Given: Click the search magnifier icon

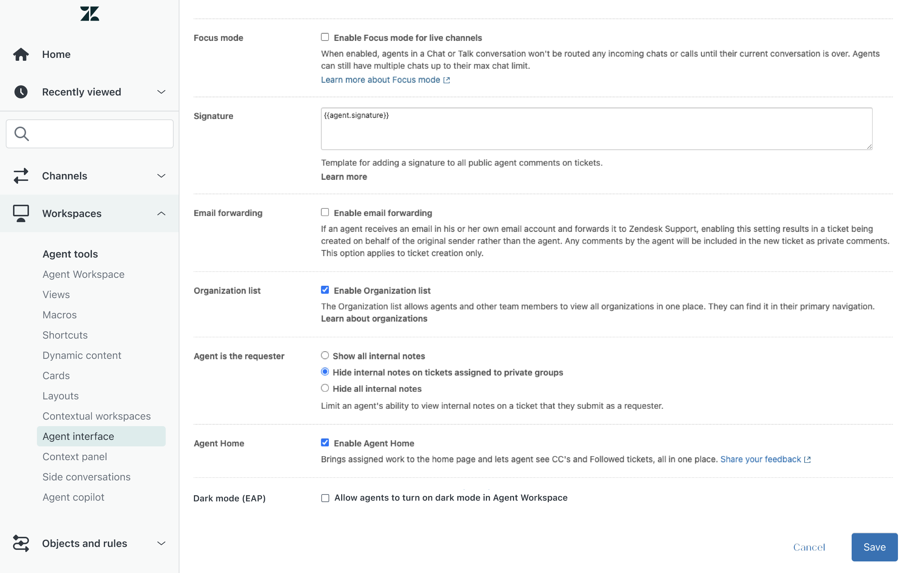Looking at the screenshot, I should [x=22, y=133].
